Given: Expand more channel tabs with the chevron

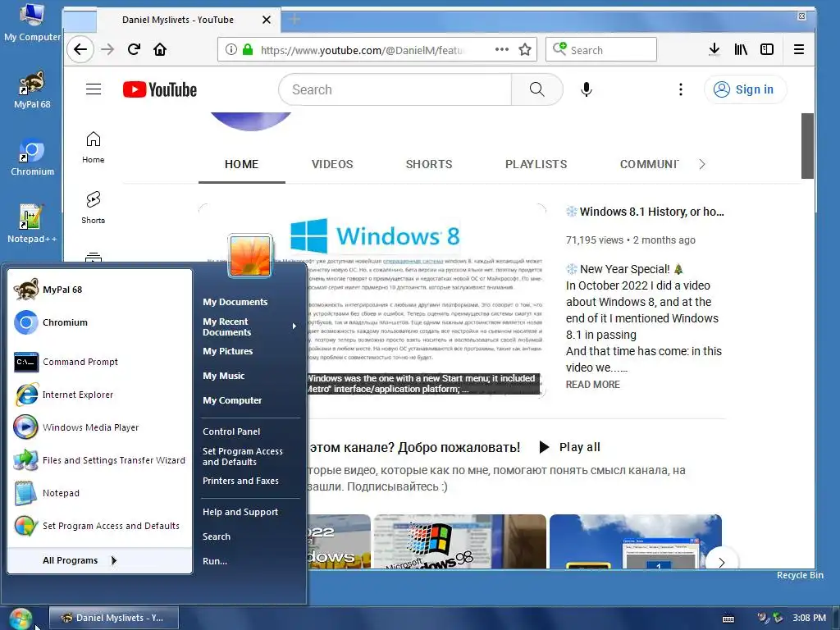Looking at the screenshot, I should click(702, 164).
